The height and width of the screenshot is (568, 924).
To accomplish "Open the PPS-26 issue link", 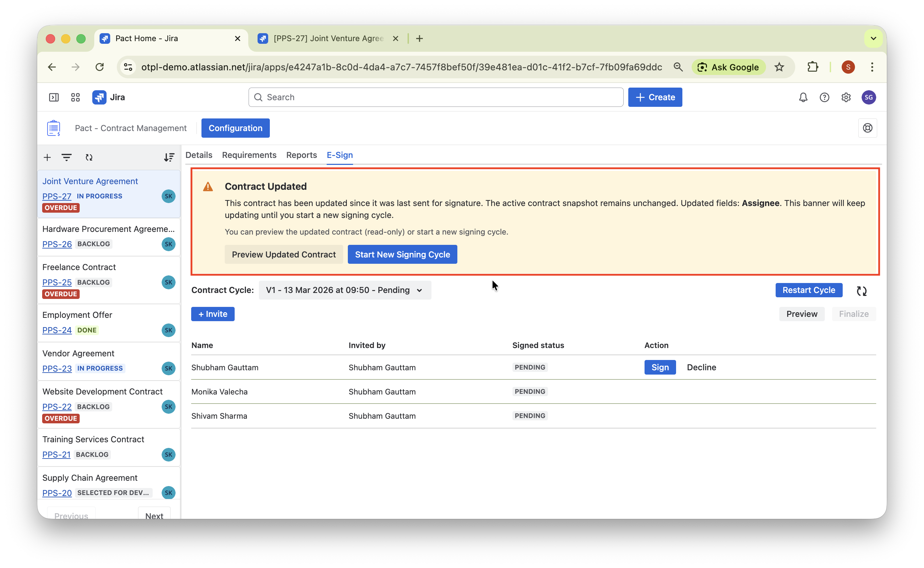I will (x=57, y=244).
